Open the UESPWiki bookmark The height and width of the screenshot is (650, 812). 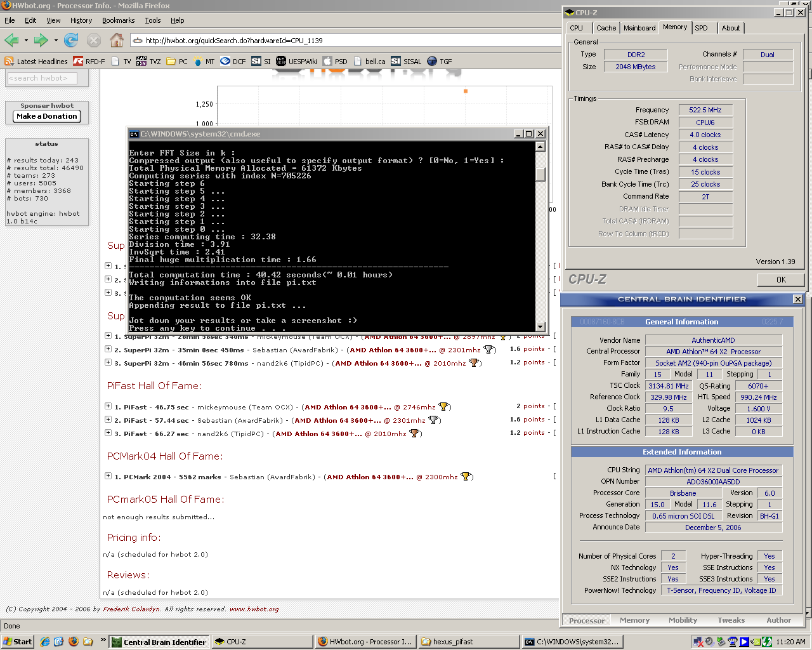(296, 62)
